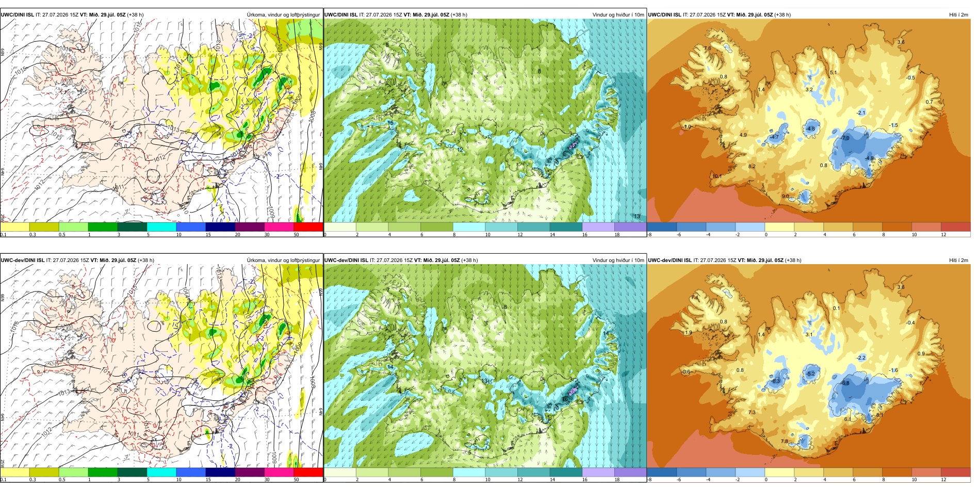Click purple 18 swatch in UWC wind legend
The width and height of the screenshot is (980, 490).
tap(630, 226)
